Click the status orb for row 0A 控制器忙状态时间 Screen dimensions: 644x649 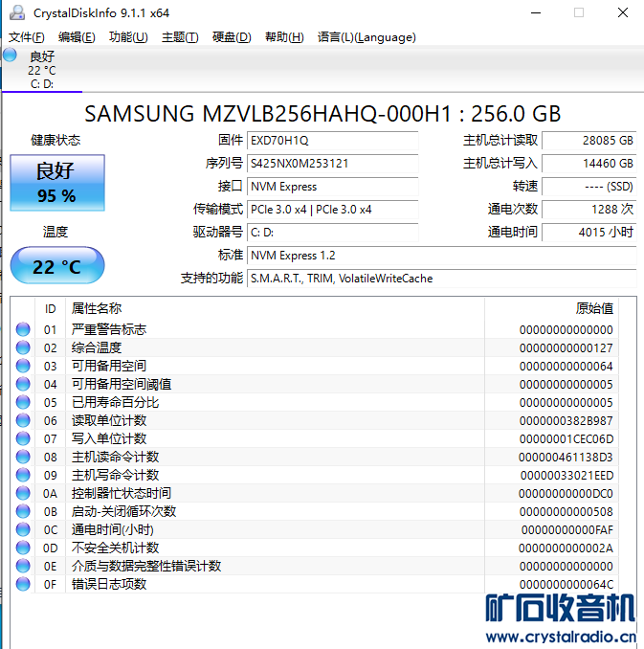(x=23, y=493)
